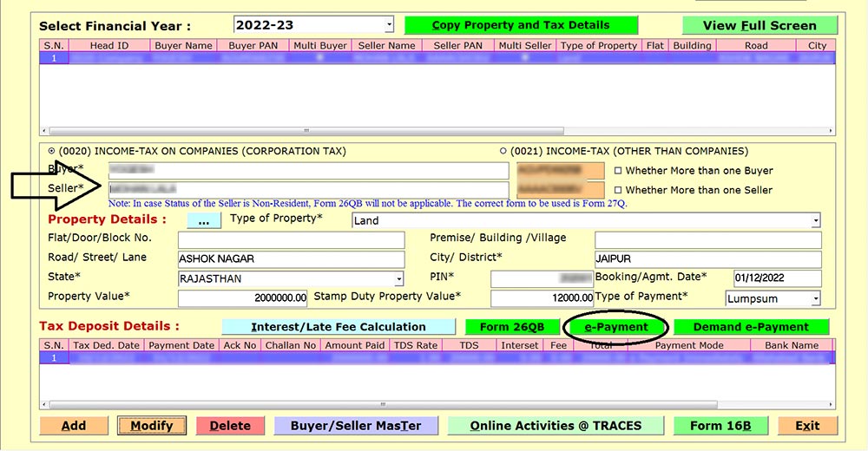Select row 1 in the property details table
Image resolution: width=868 pixels, height=451 pixels.
point(437,57)
